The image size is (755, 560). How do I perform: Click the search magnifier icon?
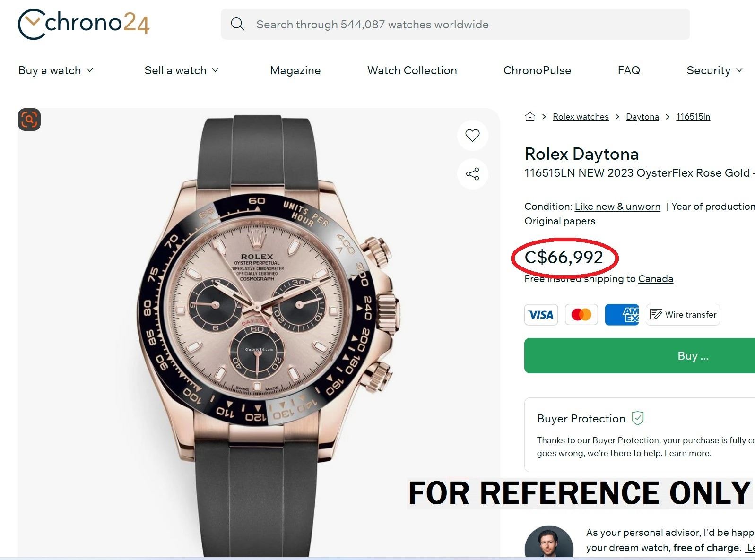click(237, 25)
